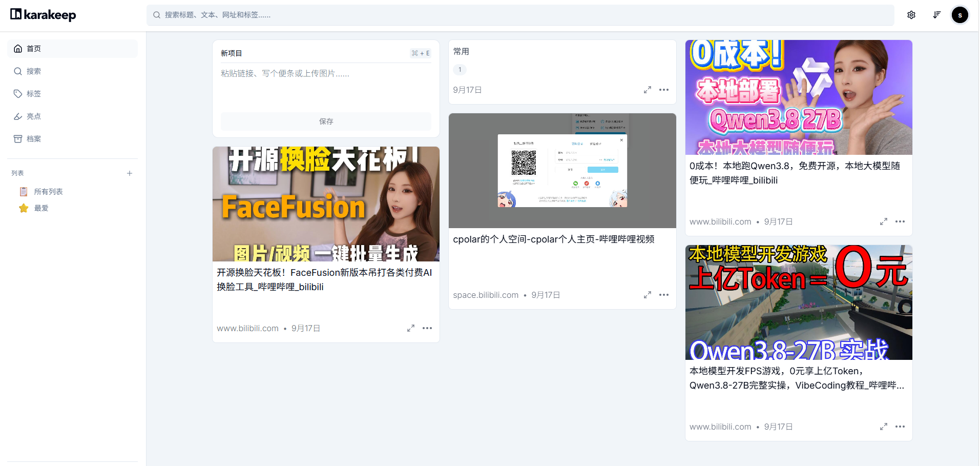This screenshot has width=980, height=466.
Task: Open the sort order icon menu
Action: click(x=936, y=15)
